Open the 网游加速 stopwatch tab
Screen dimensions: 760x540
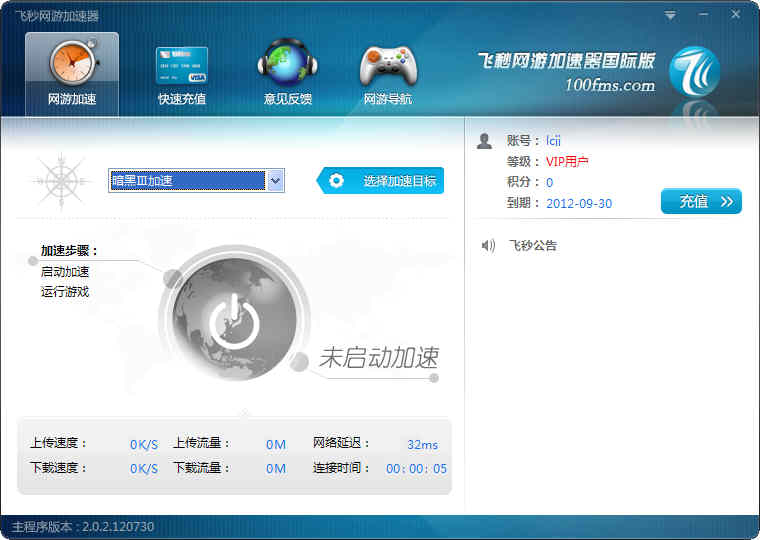click(72, 75)
